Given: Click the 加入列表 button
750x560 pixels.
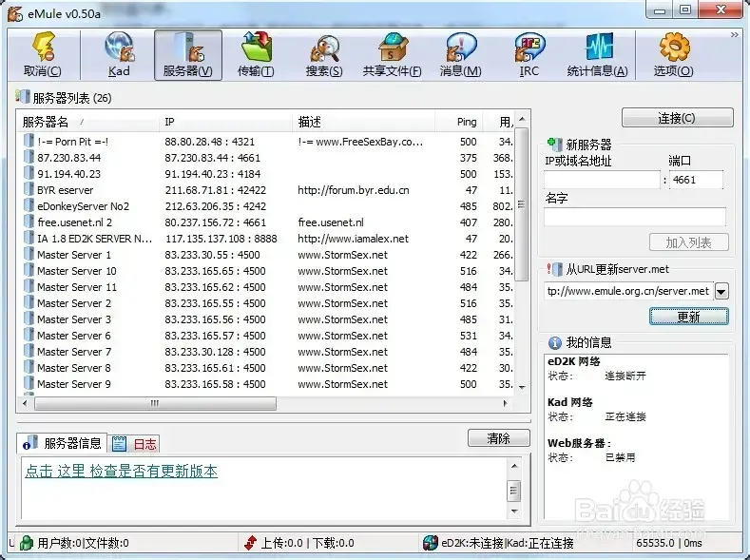Looking at the screenshot, I should (689, 242).
